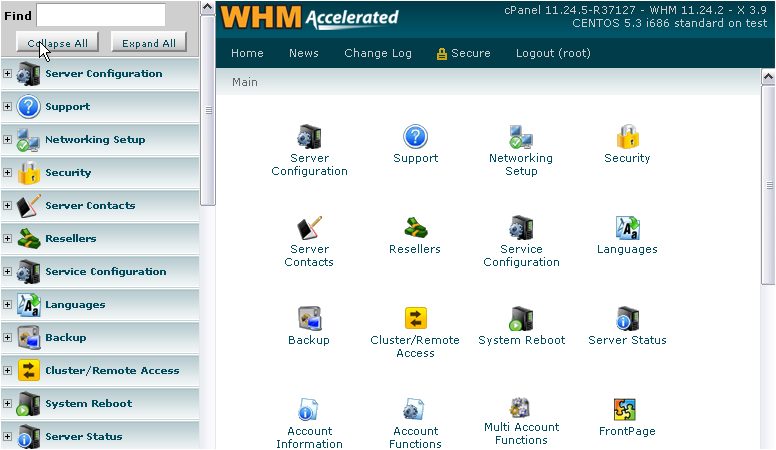
Task: Expand Server Contacts section in sidebar
Action: pos(7,205)
